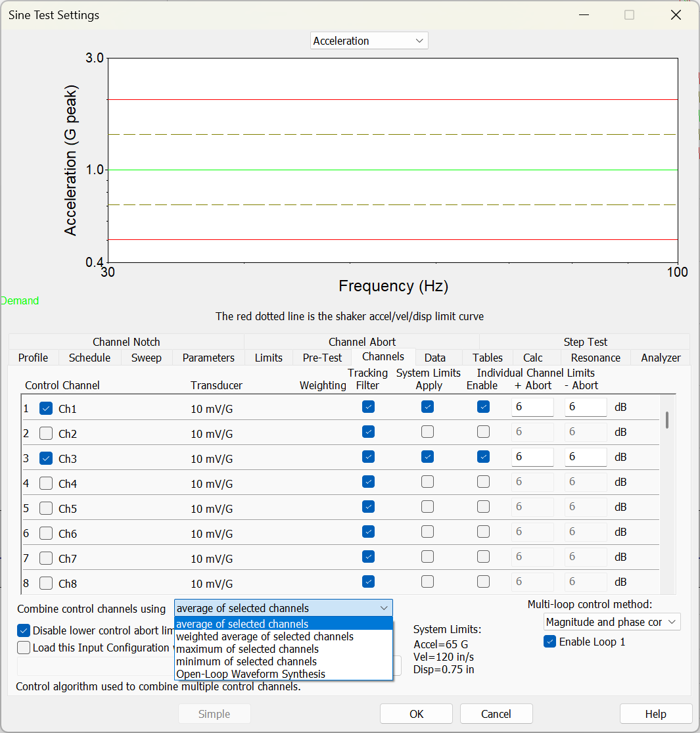
Task: Enable the Ch2 control channel
Action: [45, 432]
